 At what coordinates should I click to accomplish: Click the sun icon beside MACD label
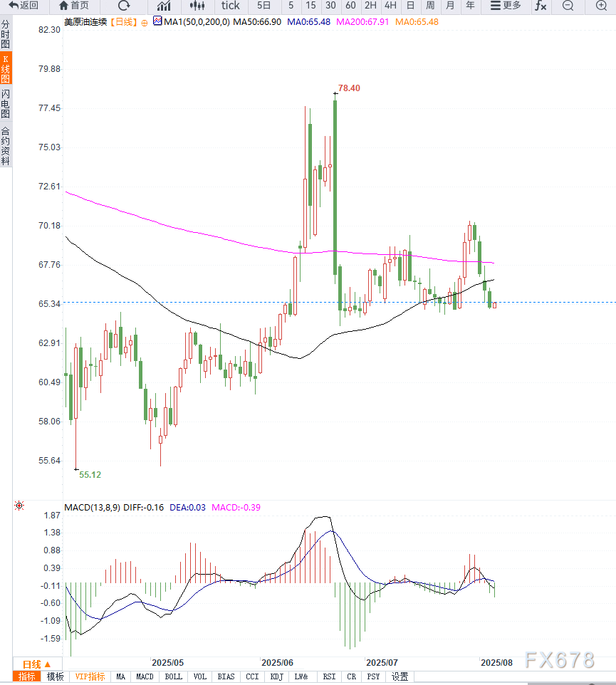point(19,506)
